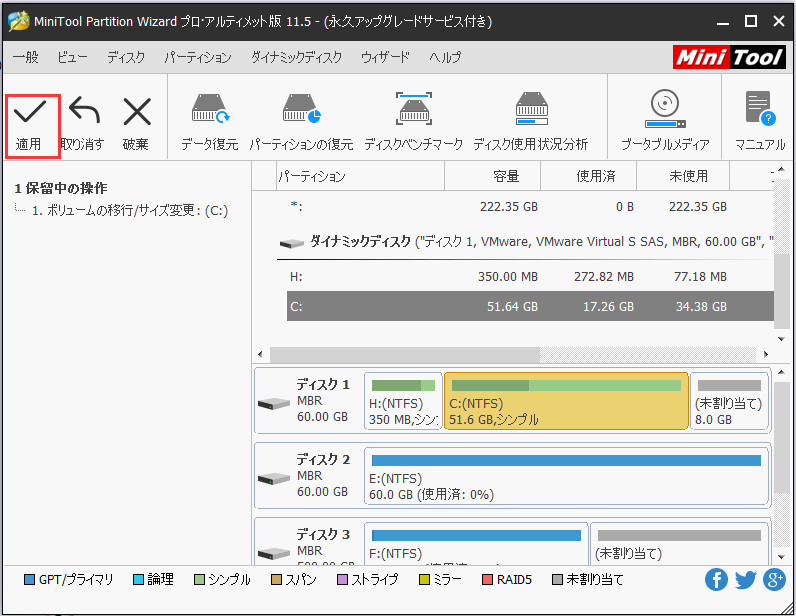
Task: Start the ディスクベンチマーク disk benchmark
Action: (x=413, y=110)
